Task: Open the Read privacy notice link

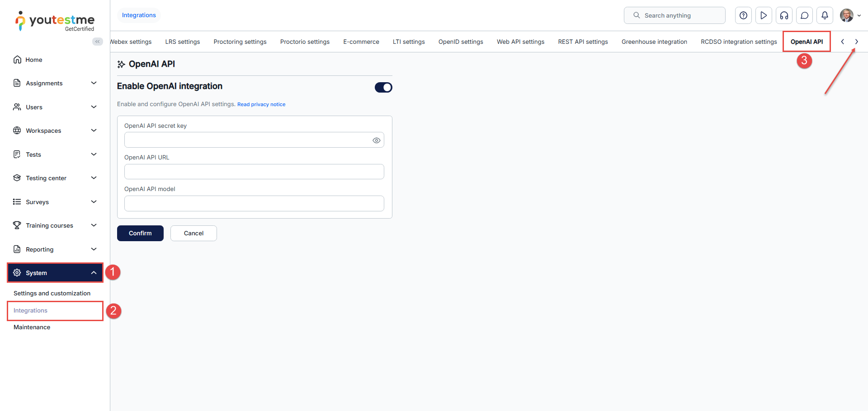Action: (261, 104)
